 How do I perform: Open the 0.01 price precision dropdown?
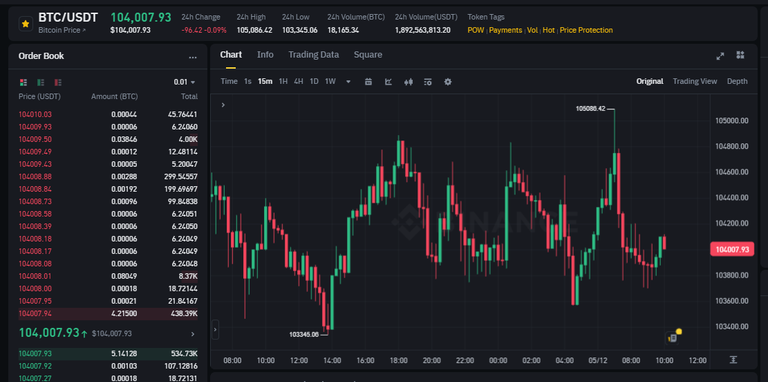(x=185, y=82)
